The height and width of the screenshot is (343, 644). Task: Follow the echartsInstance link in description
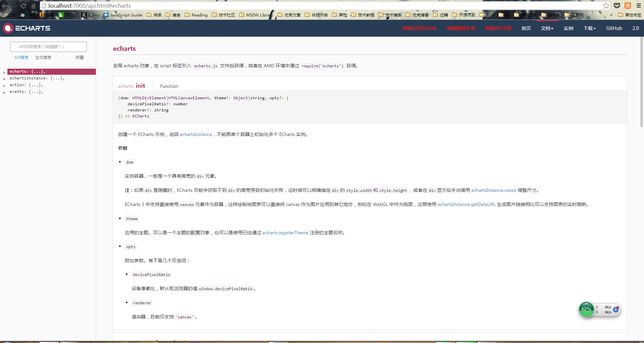click(x=196, y=134)
